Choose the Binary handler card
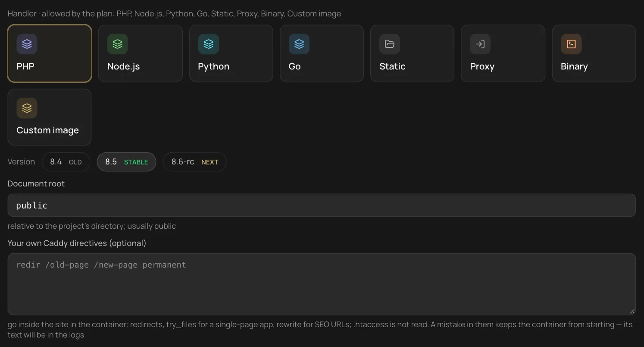 click(594, 54)
